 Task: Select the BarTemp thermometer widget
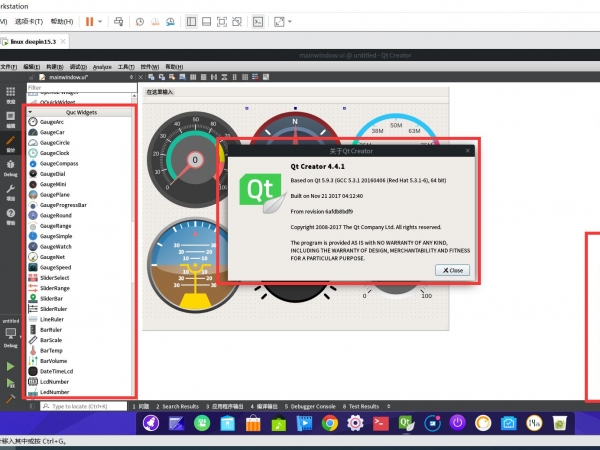click(x=54, y=351)
